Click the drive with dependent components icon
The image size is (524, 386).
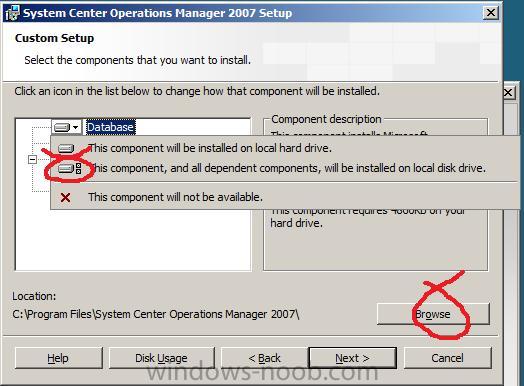[70, 168]
